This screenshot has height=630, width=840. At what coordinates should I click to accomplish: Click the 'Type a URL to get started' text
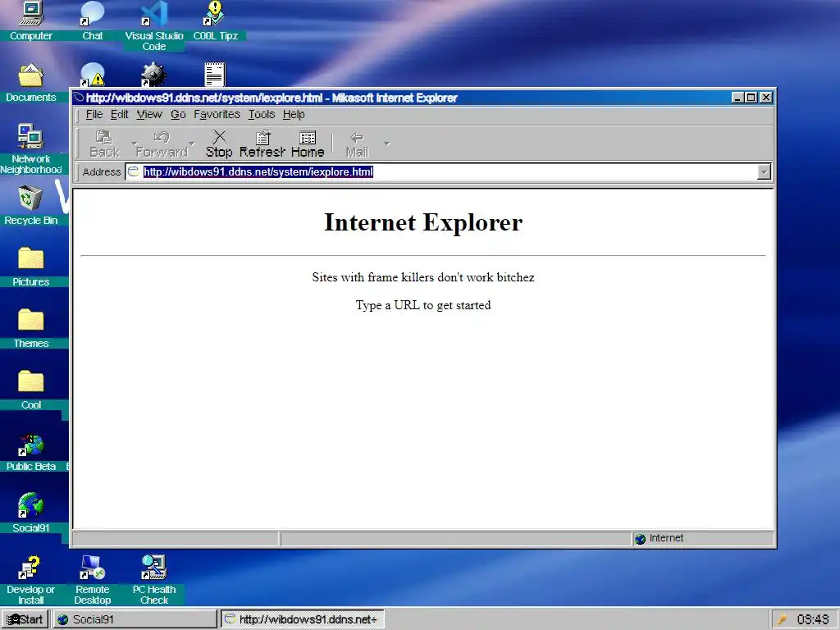click(x=423, y=305)
